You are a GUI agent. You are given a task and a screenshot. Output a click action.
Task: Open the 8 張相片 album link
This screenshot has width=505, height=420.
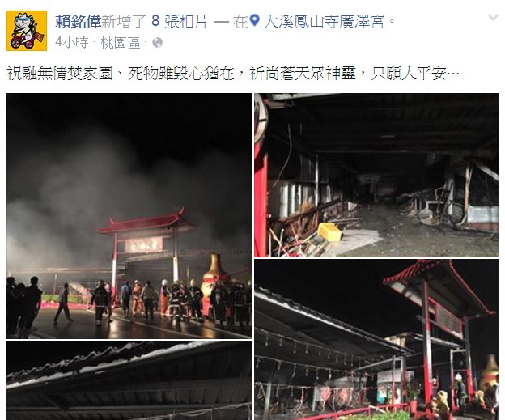pyautogui.click(x=179, y=22)
